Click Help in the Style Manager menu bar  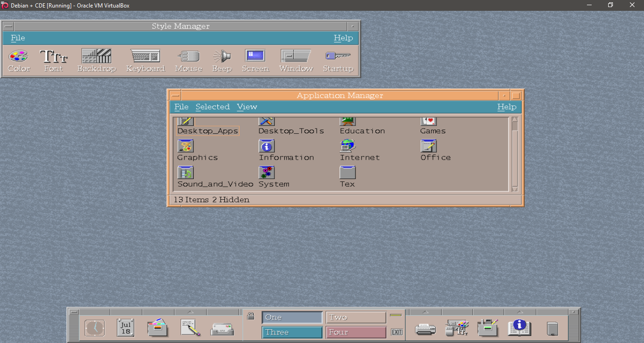(343, 38)
